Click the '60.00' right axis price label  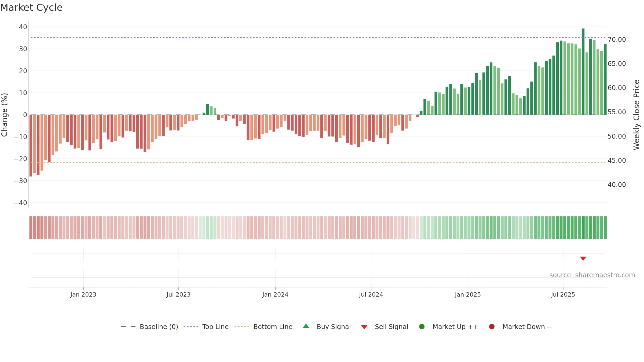617,88
